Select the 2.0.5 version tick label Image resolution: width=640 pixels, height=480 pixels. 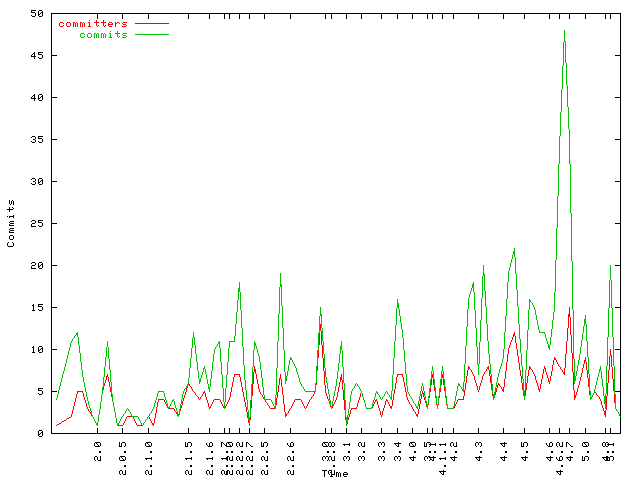point(123,455)
